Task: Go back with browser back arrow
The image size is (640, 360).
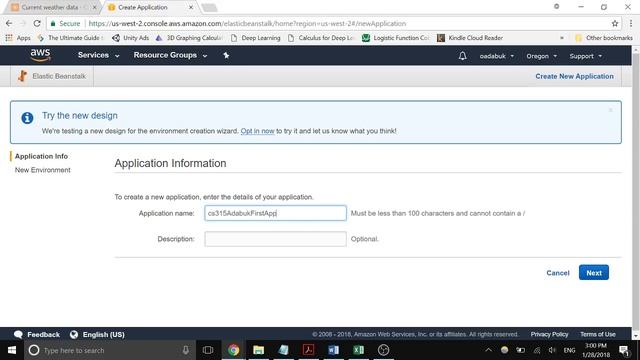Action: [x=9, y=24]
